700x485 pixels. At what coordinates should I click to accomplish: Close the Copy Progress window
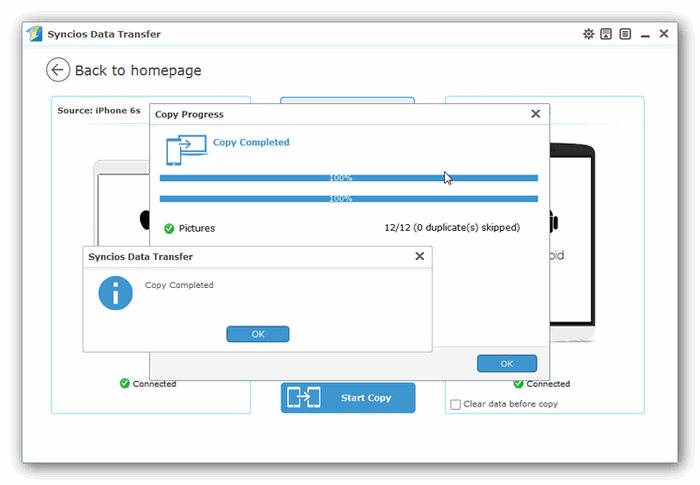[x=535, y=114]
